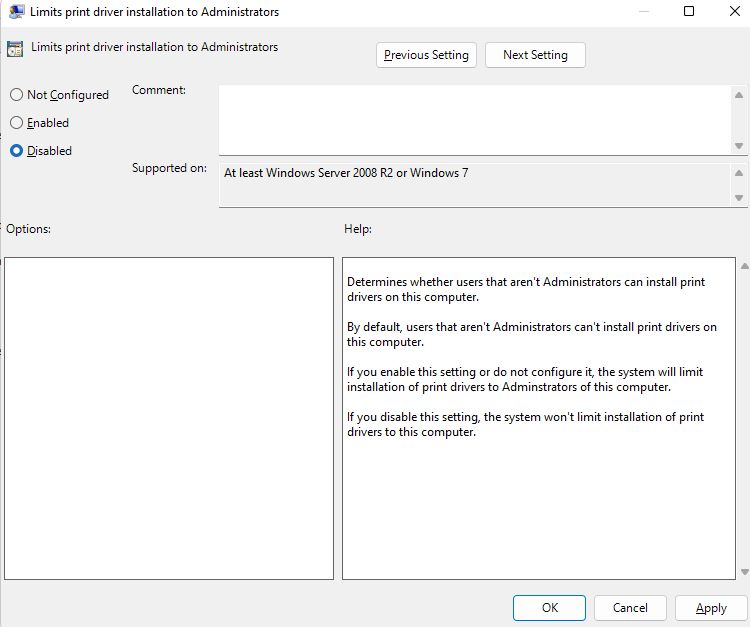The height and width of the screenshot is (627, 750).
Task: Click inside the Comment text box
Action: tap(475, 120)
